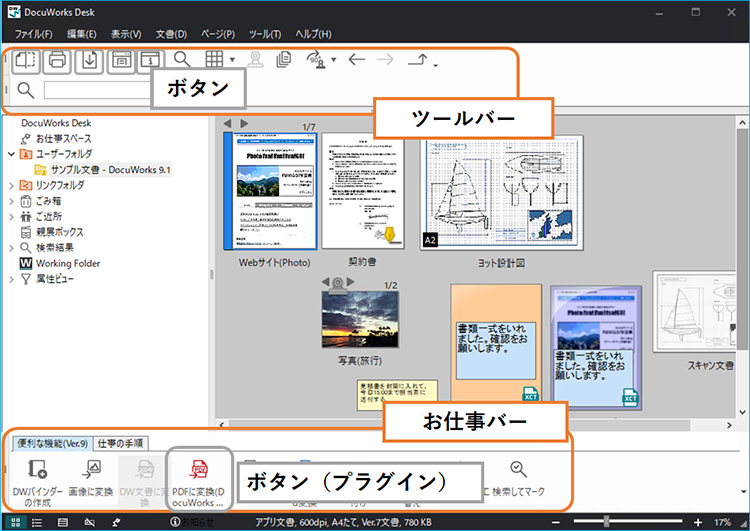Open the 表示(V) menu
This screenshot has height=531, width=750.
pos(126,34)
